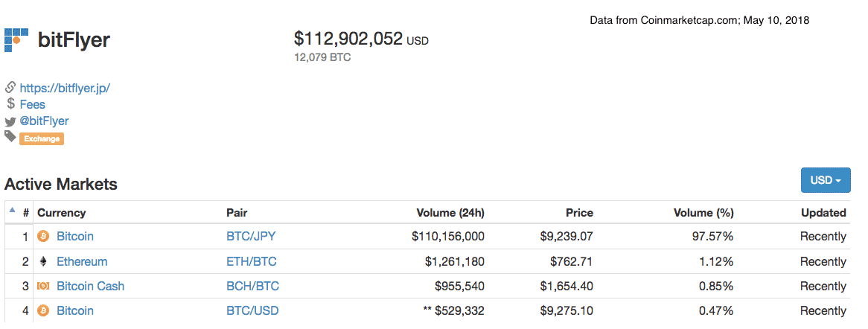Sort markets by Volume (24h) header
This screenshot has width=868, height=329.
point(450,213)
